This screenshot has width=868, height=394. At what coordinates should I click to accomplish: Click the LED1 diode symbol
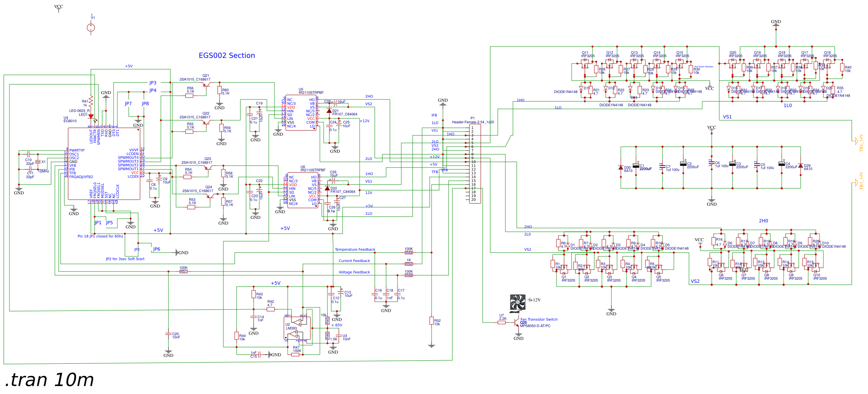91,116
